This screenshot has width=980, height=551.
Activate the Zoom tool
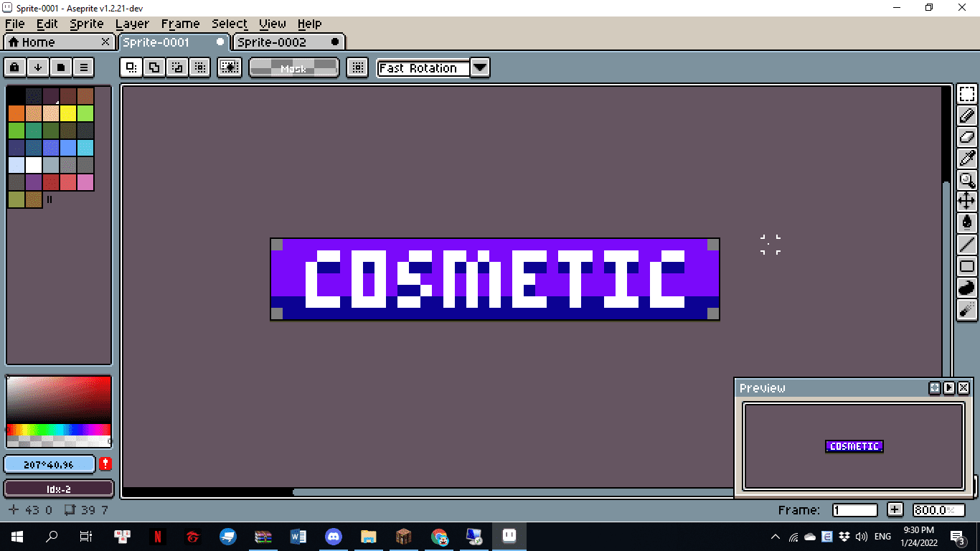tap(967, 179)
